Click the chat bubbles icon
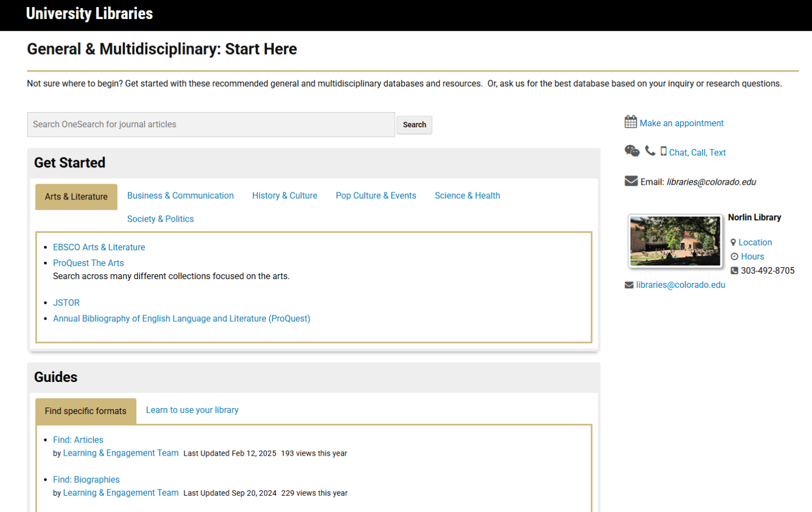812x512 pixels. tap(632, 151)
